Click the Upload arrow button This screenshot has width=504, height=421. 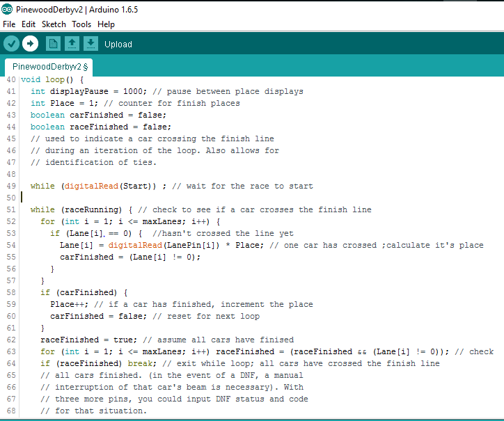(x=30, y=44)
